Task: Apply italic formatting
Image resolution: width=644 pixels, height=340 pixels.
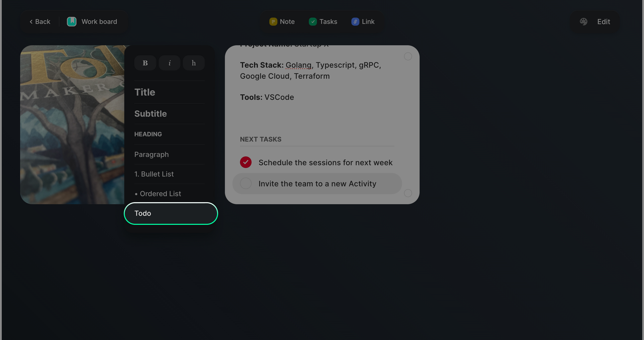Action: (x=169, y=63)
